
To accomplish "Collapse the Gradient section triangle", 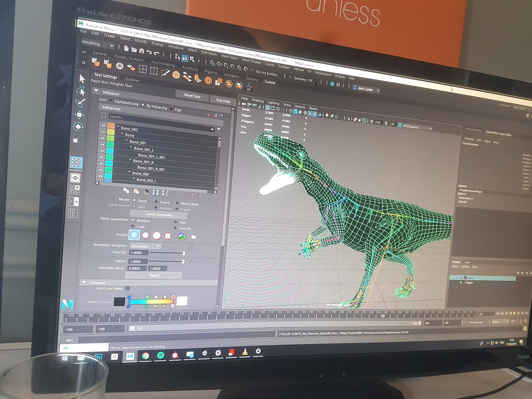I will [x=84, y=282].
